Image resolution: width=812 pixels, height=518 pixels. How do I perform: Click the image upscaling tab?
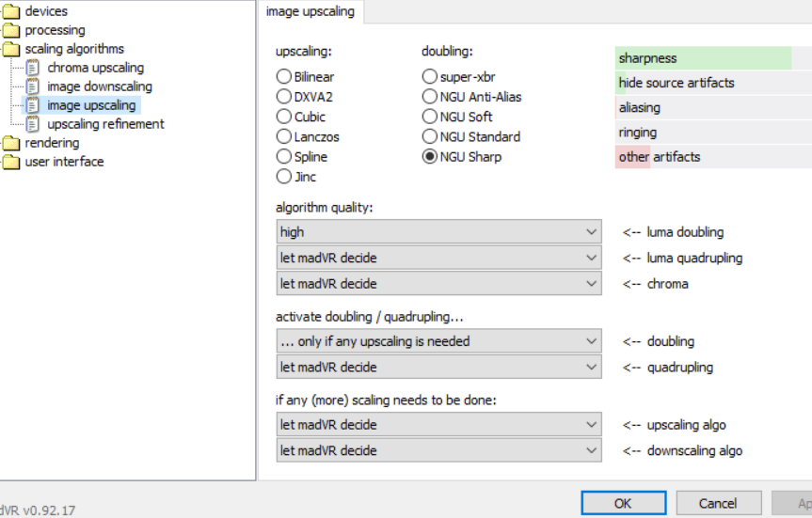pyautogui.click(x=310, y=11)
